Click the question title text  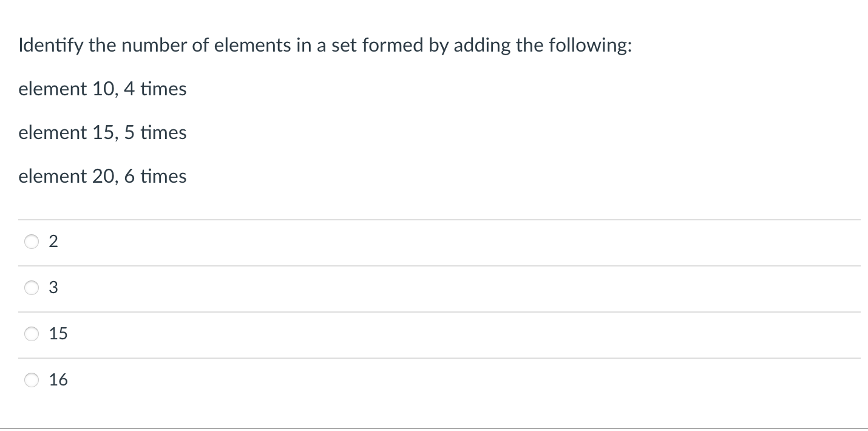(x=325, y=45)
